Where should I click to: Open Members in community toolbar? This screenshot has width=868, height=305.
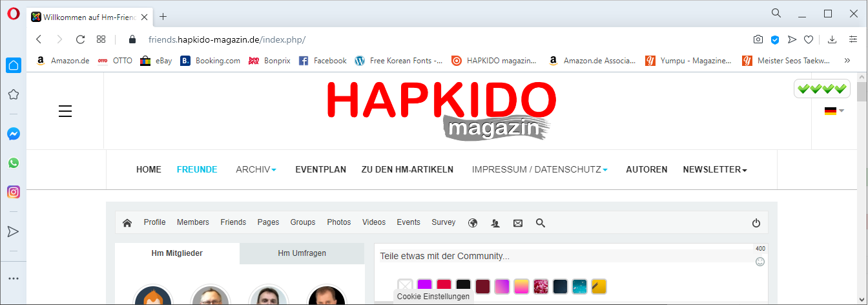click(193, 222)
